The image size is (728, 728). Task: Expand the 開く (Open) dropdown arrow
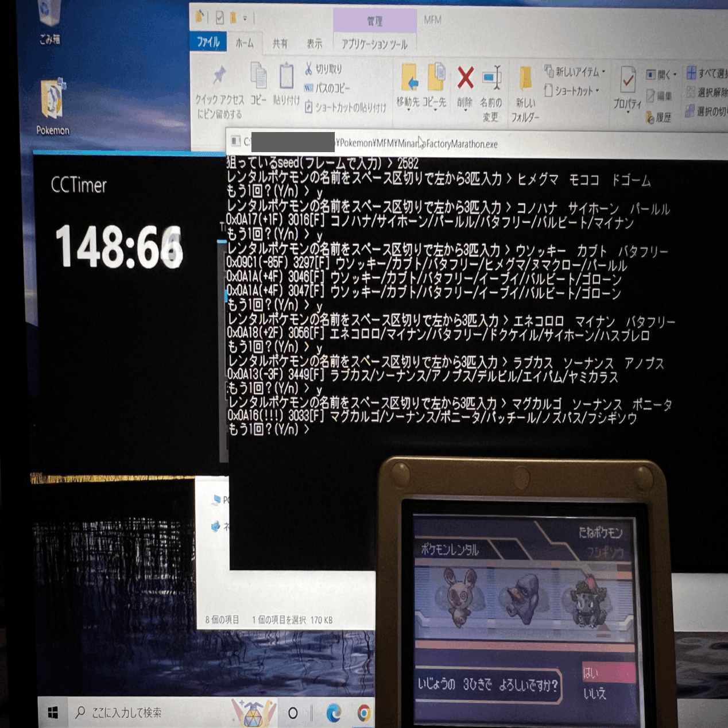pyautogui.click(x=675, y=75)
